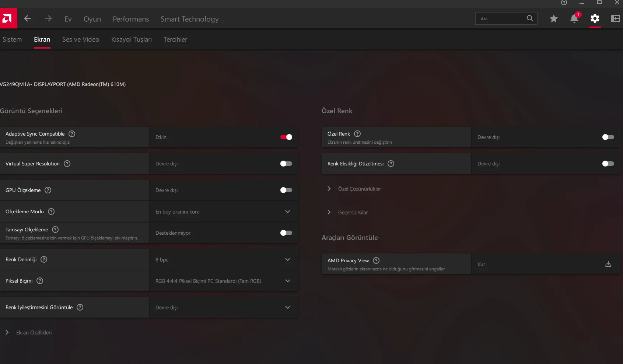This screenshot has width=623, height=364.
Task: Open the Smart Technology tab
Action: (189, 19)
